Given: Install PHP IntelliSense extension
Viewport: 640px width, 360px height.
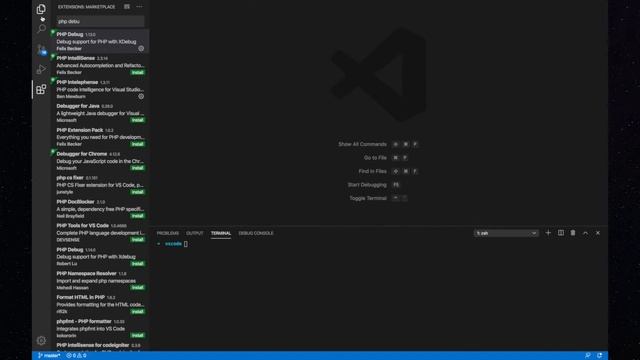Looking at the screenshot, I should (x=138, y=73).
